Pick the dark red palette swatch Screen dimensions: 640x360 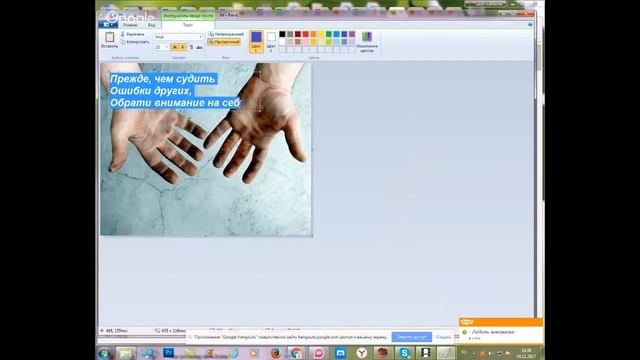coord(298,34)
